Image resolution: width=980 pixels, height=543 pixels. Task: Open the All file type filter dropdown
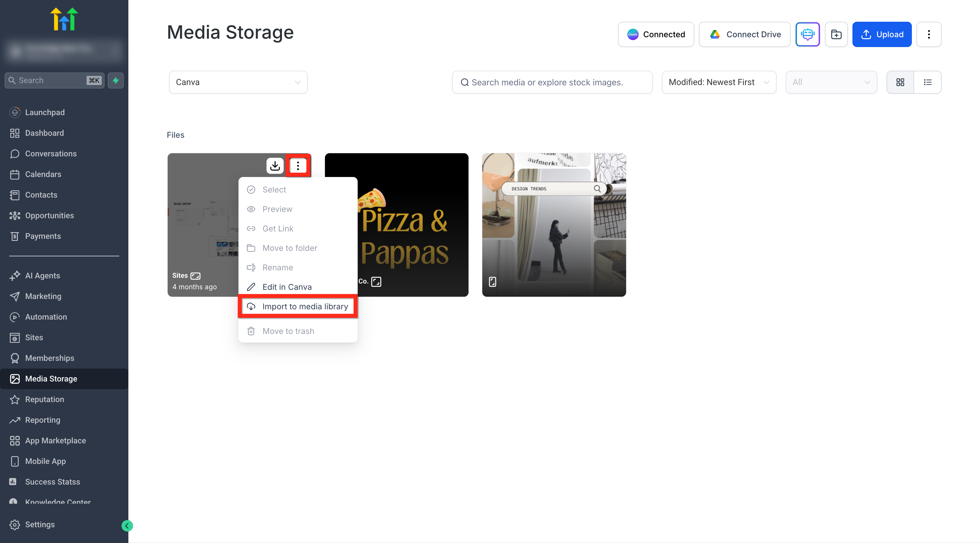tap(831, 82)
